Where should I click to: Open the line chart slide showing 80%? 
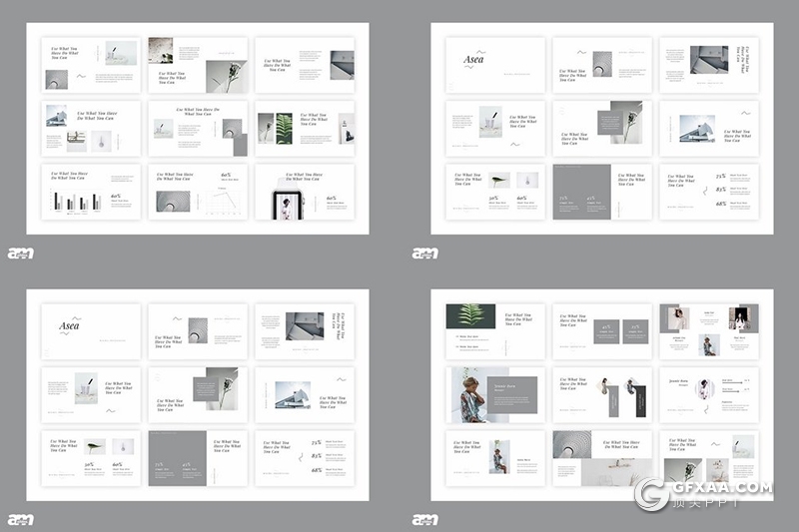pyautogui.click(x=198, y=192)
